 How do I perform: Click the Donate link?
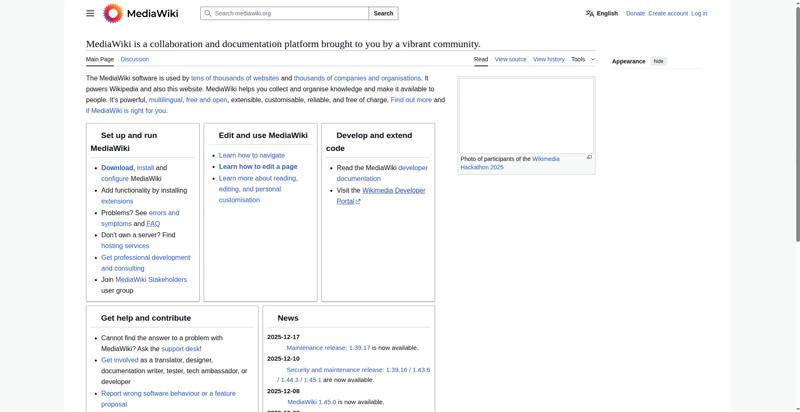[635, 14]
